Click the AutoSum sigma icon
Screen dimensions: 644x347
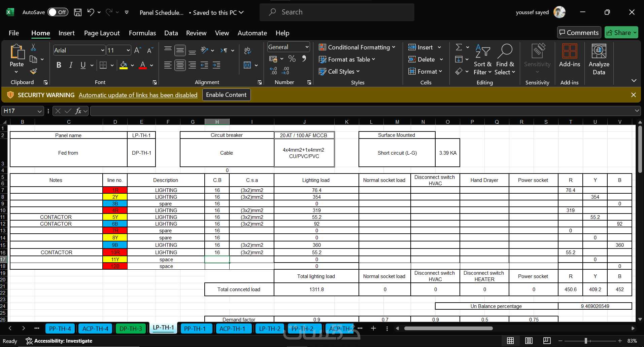pyautogui.click(x=459, y=47)
